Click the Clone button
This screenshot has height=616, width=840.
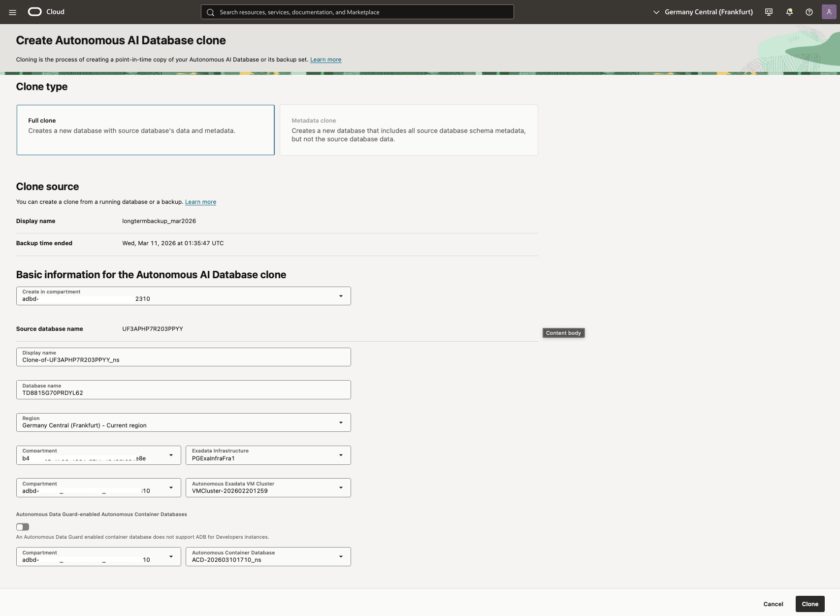click(x=810, y=604)
